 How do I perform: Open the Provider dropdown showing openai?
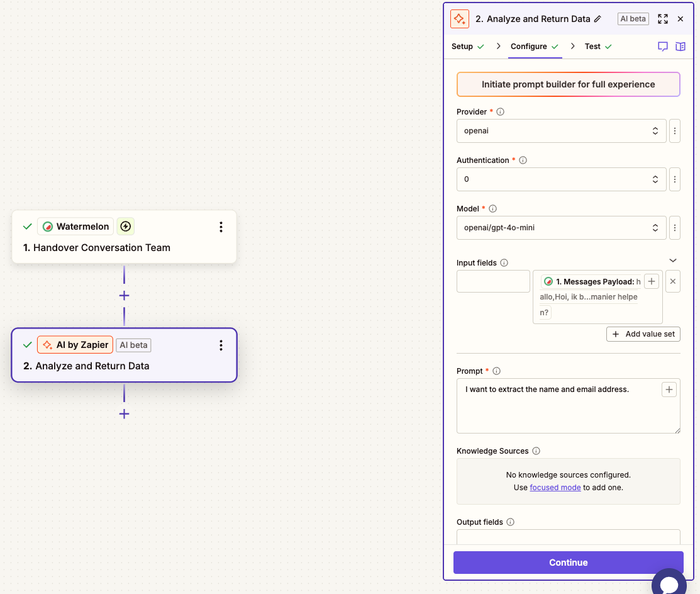pyautogui.click(x=561, y=131)
